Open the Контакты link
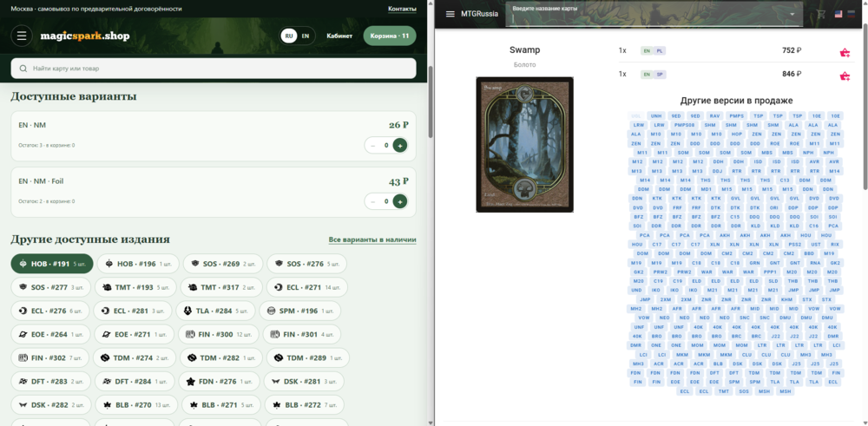Image resolution: width=868 pixels, height=426 pixels. tap(403, 9)
